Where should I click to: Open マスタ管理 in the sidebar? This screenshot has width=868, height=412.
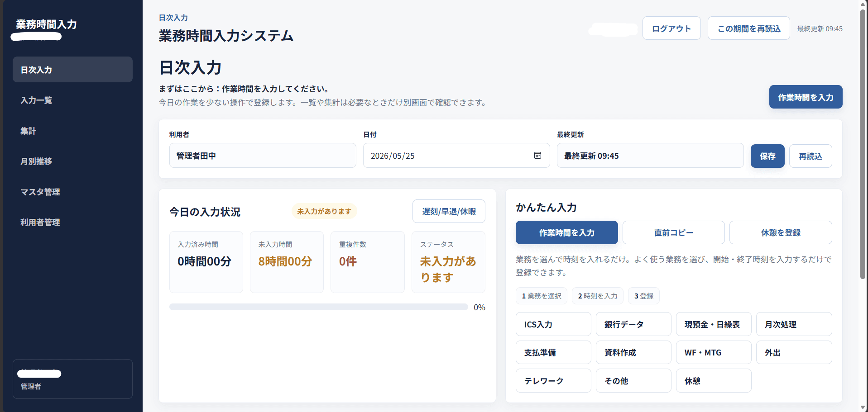point(72,192)
